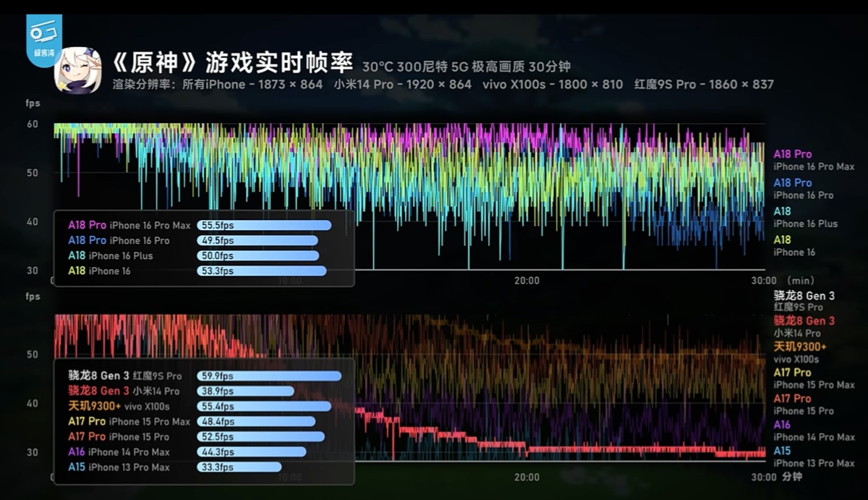Select the 20:00 marker on the lower chart
This screenshot has width=868, height=500.
click(x=527, y=478)
